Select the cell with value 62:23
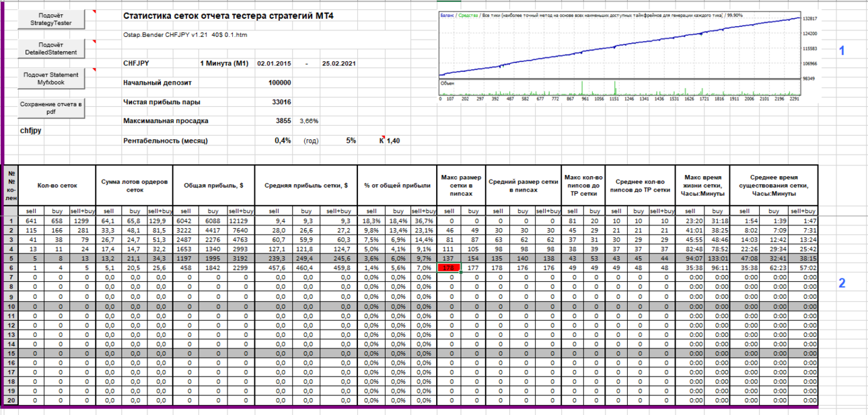 click(773, 268)
